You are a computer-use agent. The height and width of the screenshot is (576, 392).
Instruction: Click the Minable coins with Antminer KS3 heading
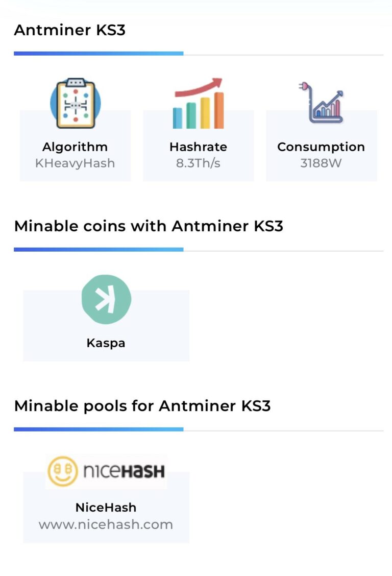[x=149, y=226]
